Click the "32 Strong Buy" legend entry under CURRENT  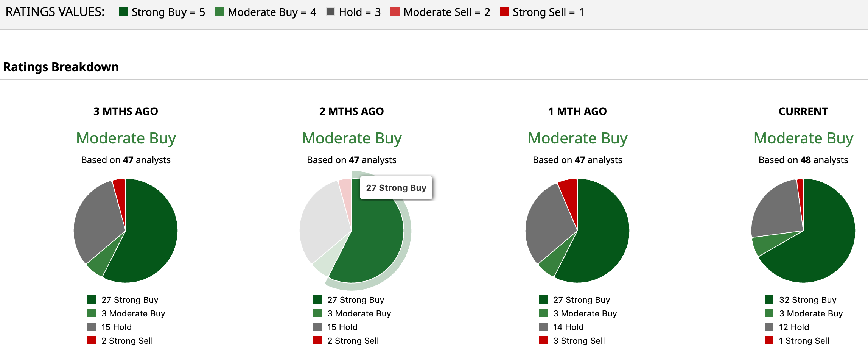(x=807, y=300)
